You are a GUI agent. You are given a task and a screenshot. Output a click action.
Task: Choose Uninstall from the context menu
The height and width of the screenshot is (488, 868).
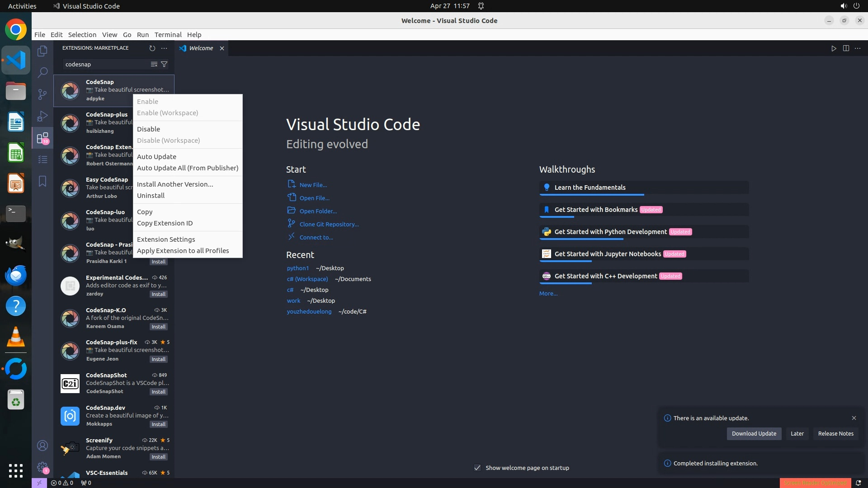point(151,196)
